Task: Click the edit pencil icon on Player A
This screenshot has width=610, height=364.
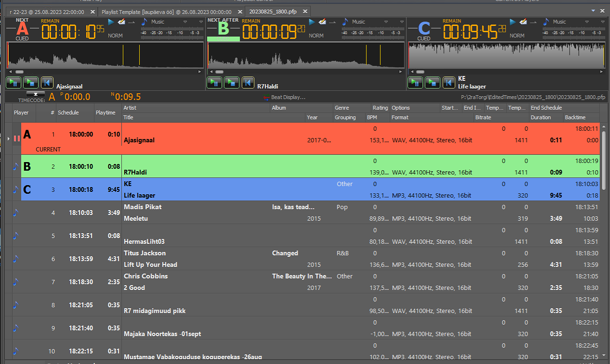Action: [122, 22]
